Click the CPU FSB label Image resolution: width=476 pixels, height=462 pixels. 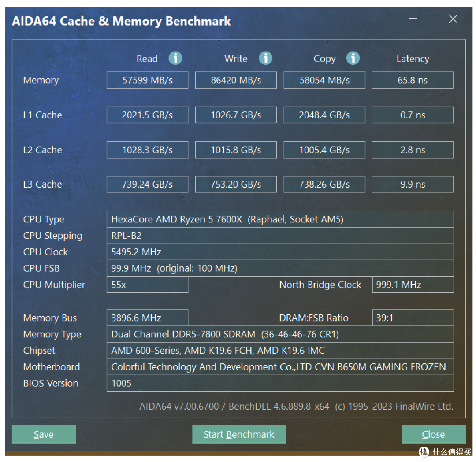(41, 269)
